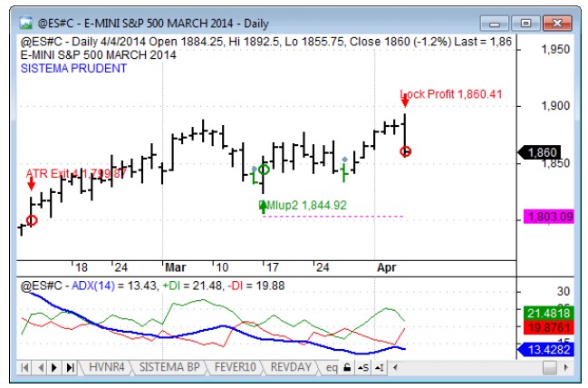Click the 'ADX(14)' indicator title text

(93, 286)
